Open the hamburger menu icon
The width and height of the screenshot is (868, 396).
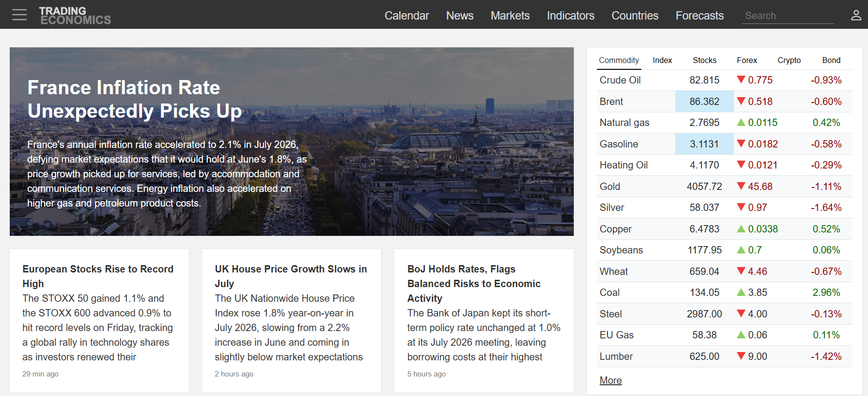pyautogui.click(x=20, y=15)
